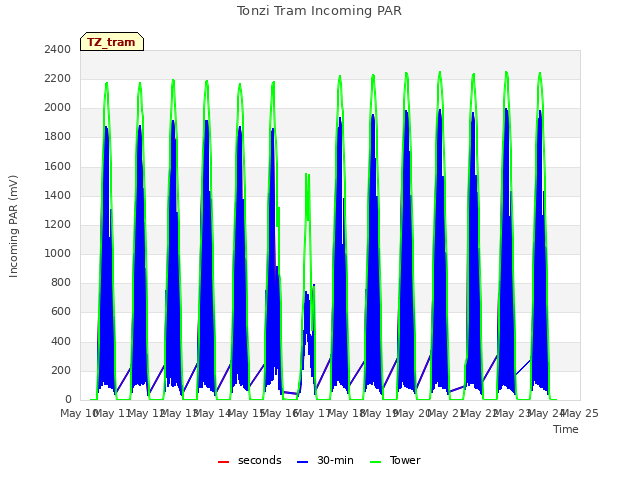This screenshot has height=480, width=640.
Task: Toggle the 30-min legend entry
Action: [x=325, y=460]
